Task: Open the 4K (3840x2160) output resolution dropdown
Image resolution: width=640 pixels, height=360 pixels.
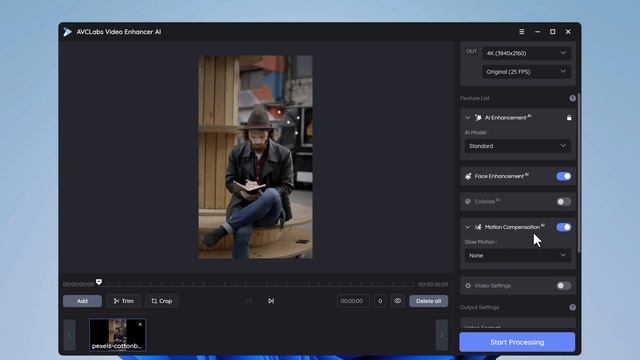Action: click(526, 53)
